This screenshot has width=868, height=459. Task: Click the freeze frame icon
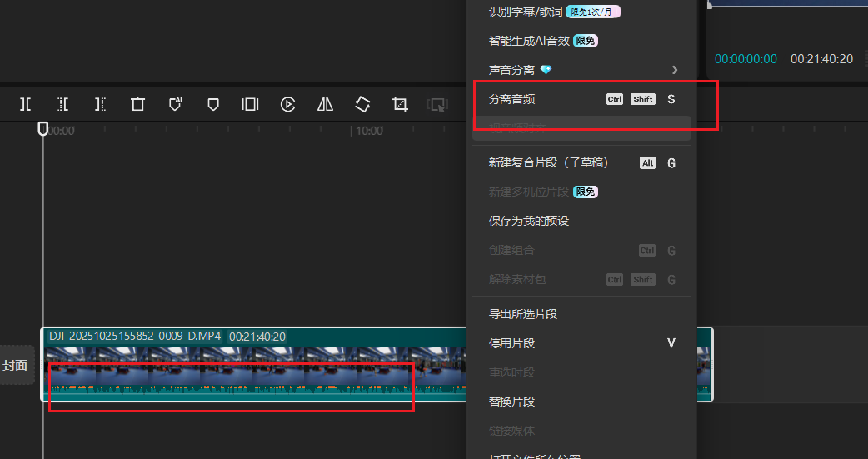250,104
